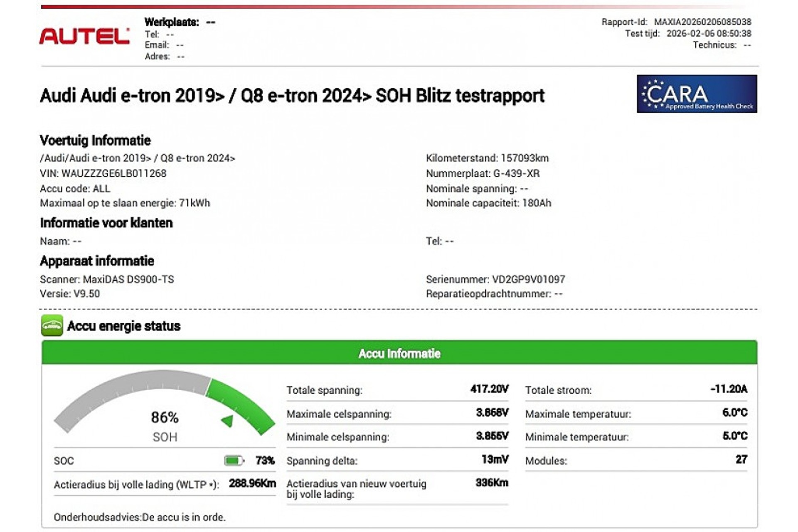Screen dimensions: 798x532
Task: Click the Autel logo
Action: click(84, 36)
